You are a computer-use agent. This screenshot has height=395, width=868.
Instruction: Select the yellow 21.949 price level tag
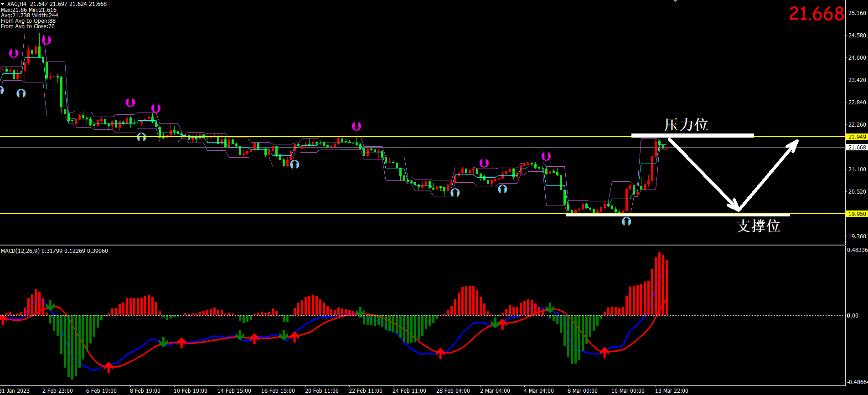coord(857,137)
